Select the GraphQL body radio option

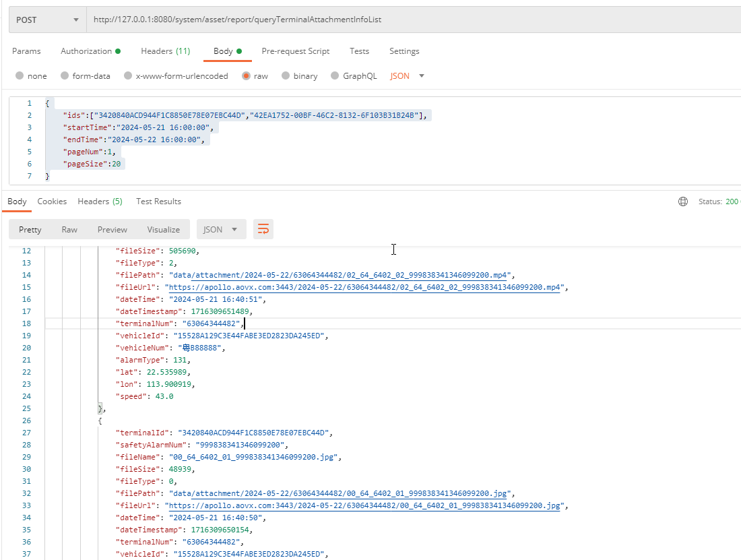click(335, 76)
